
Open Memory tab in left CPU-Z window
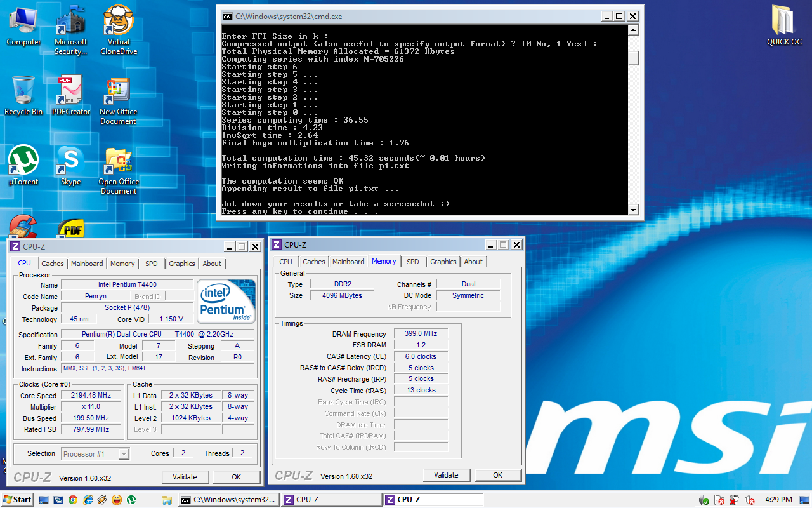122,264
